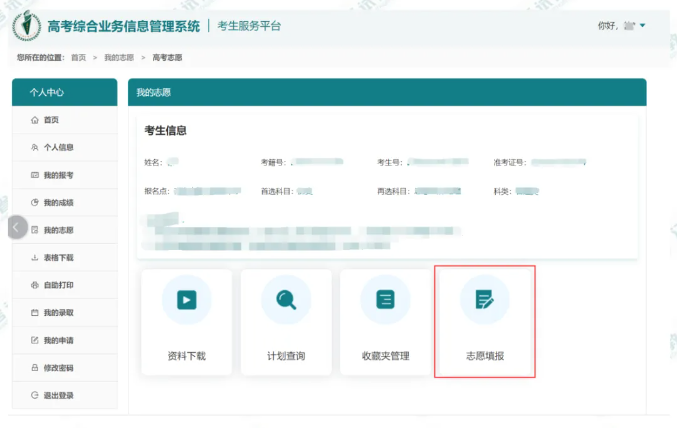This screenshot has width=681, height=428.
Task: Open the 修改密码 sidebar entry
Action: tap(65, 368)
